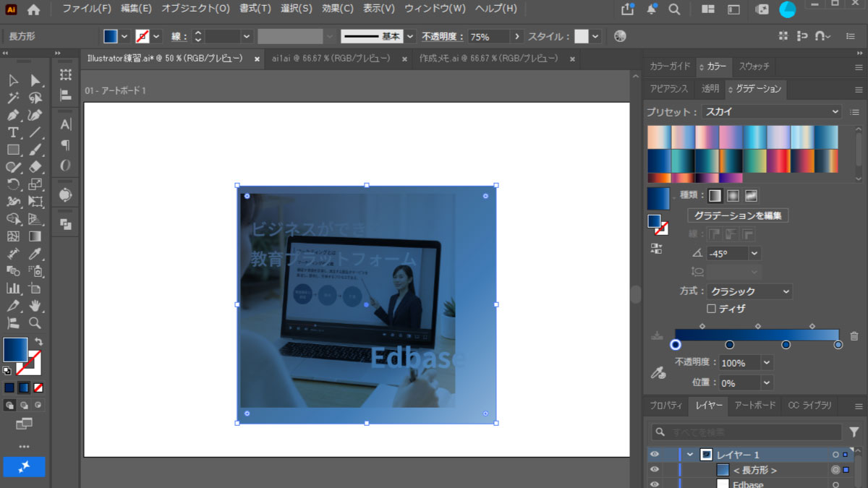Switch to the スウォッチ tab
The height and width of the screenshot is (488, 868).
[754, 67]
